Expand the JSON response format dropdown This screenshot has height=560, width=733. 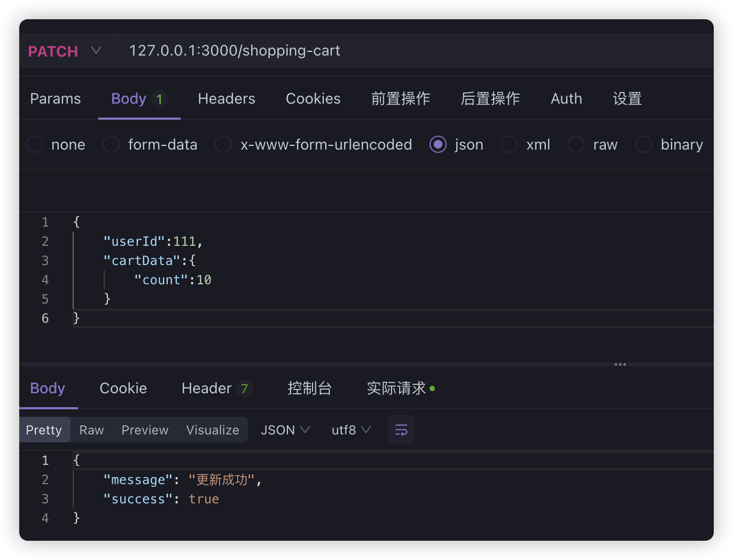point(285,430)
